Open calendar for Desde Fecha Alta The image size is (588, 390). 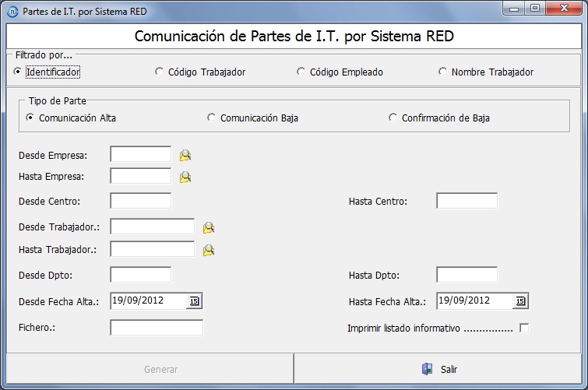[194, 301]
